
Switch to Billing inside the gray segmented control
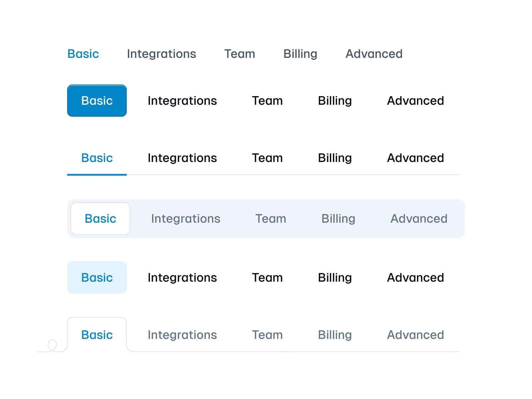click(x=338, y=219)
